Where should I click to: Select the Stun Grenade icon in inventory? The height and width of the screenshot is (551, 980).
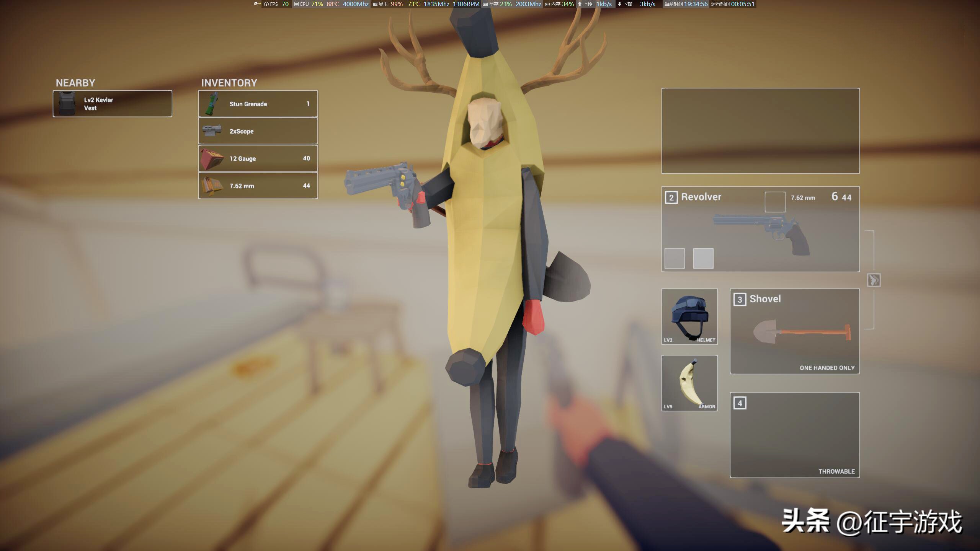212,104
